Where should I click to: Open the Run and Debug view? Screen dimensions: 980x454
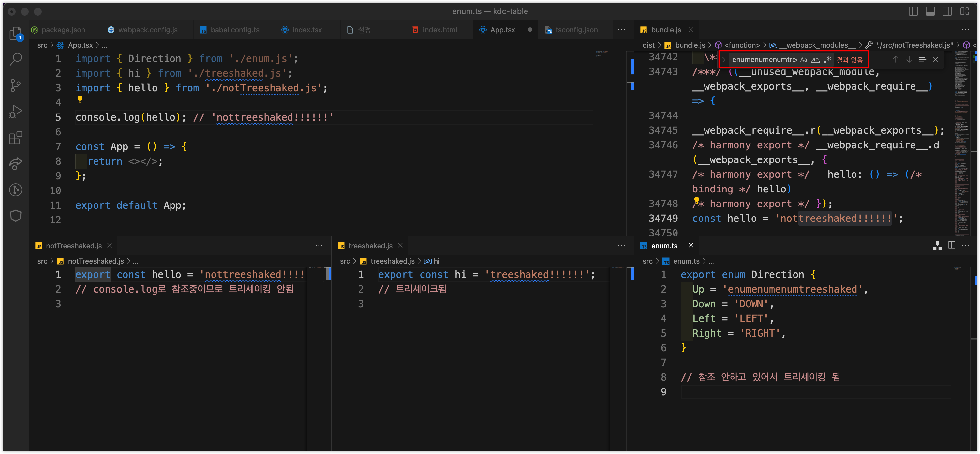[16, 112]
